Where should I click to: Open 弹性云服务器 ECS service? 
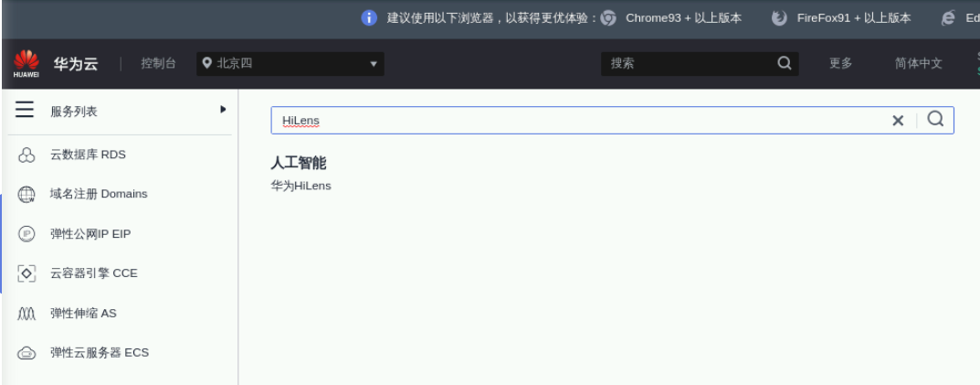(x=100, y=352)
